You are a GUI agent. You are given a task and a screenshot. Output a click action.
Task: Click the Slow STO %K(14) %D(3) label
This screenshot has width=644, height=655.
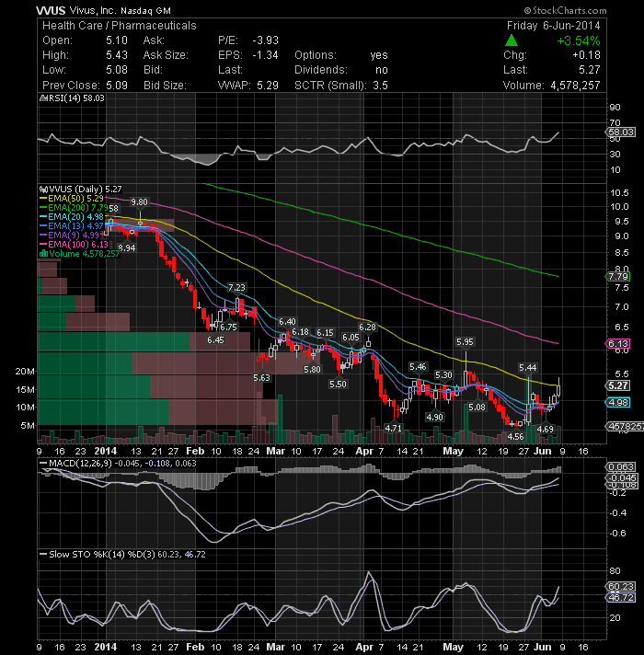pos(122,555)
